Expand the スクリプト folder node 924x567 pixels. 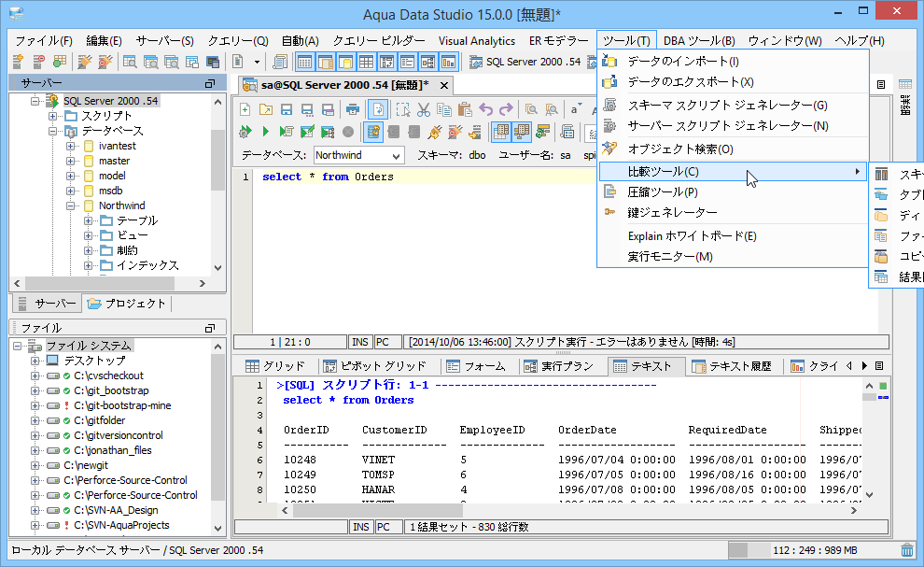coord(52,116)
